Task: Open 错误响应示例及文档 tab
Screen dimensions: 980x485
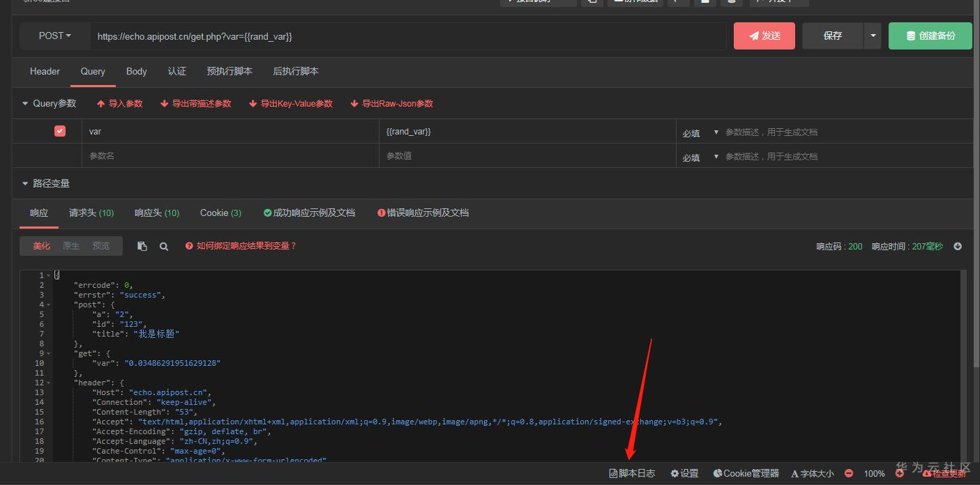Action: click(423, 213)
